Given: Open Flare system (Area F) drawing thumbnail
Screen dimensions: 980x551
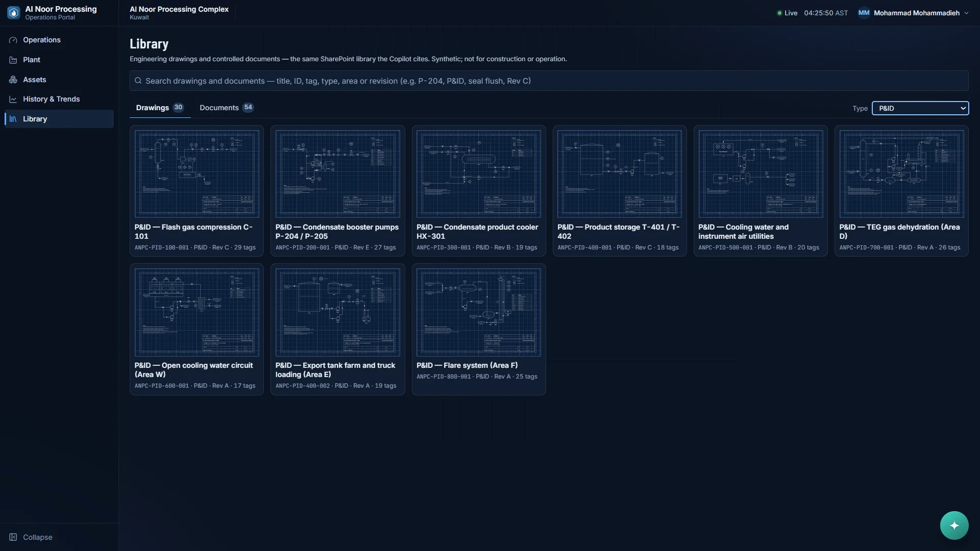Looking at the screenshot, I should click(478, 312).
